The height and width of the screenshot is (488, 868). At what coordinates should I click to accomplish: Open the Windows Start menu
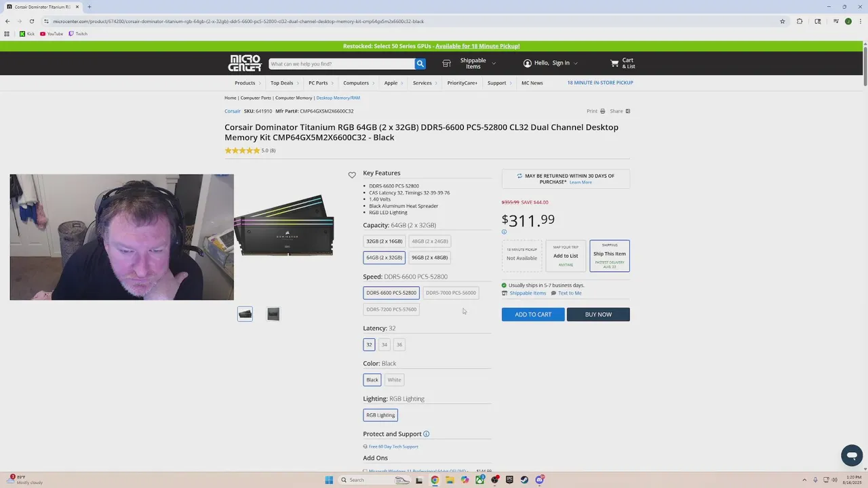coord(329,480)
